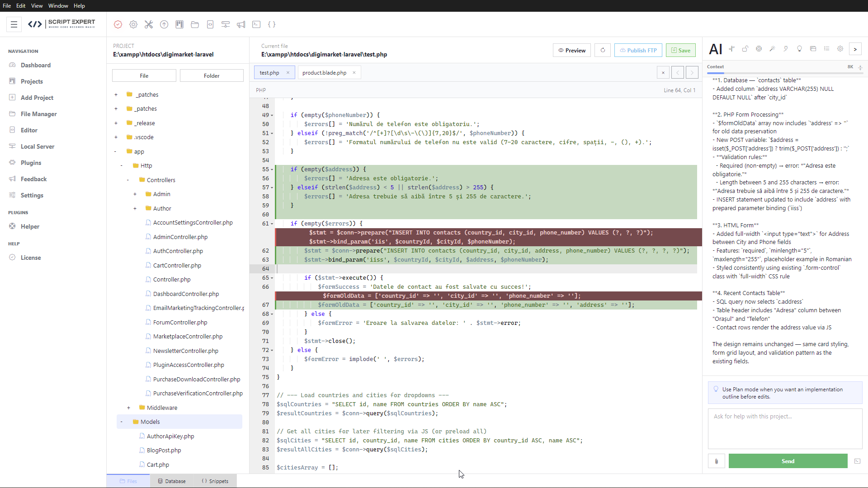Open the Help menu

79,6
